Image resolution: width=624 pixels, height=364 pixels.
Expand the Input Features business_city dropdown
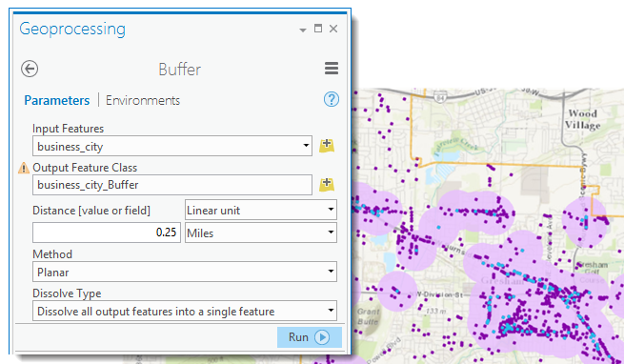306,146
